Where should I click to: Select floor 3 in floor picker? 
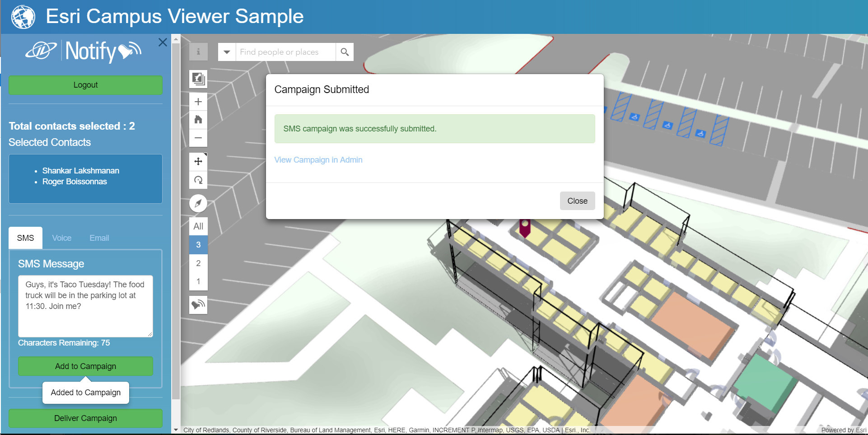click(x=198, y=245)
